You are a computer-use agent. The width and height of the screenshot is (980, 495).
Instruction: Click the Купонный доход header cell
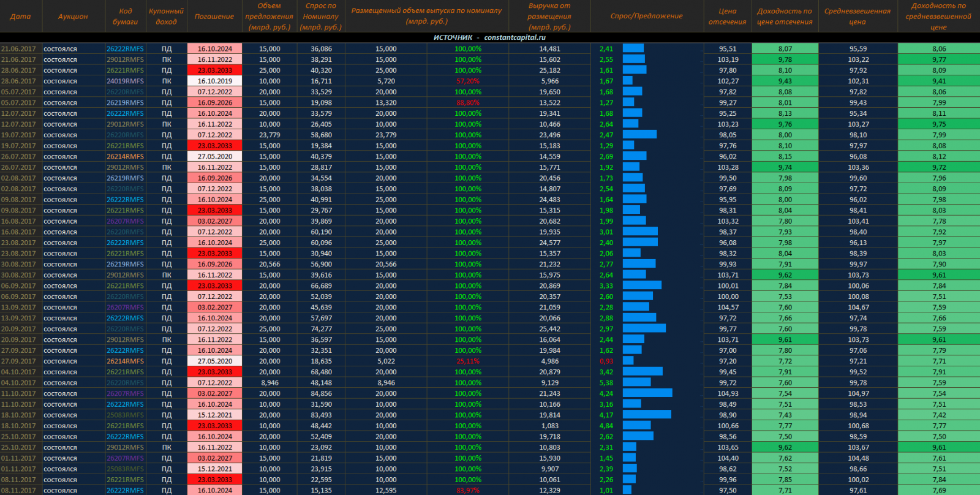[x=166, y=17]
